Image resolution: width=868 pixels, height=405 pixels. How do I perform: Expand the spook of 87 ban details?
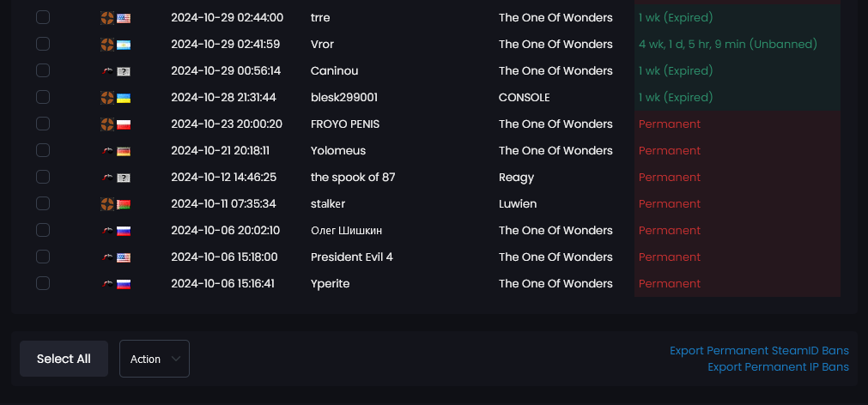pyautogui.click(x=426, y=177)
